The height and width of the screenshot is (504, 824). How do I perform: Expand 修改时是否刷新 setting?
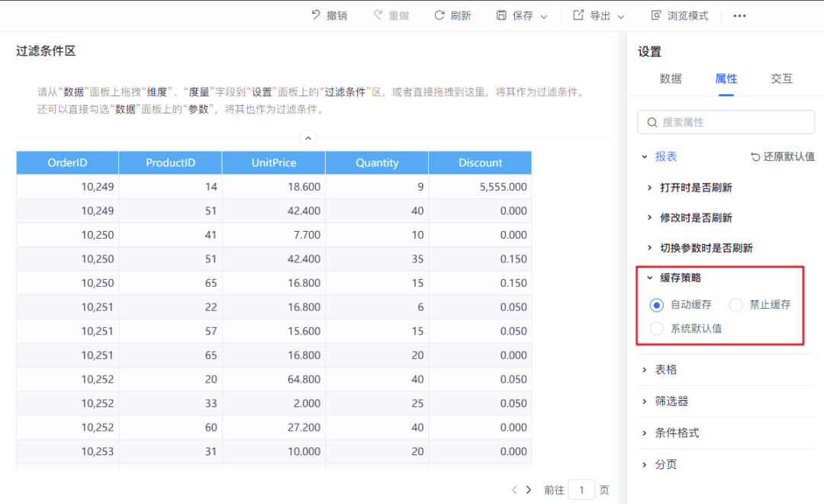[x=649, y=217]
